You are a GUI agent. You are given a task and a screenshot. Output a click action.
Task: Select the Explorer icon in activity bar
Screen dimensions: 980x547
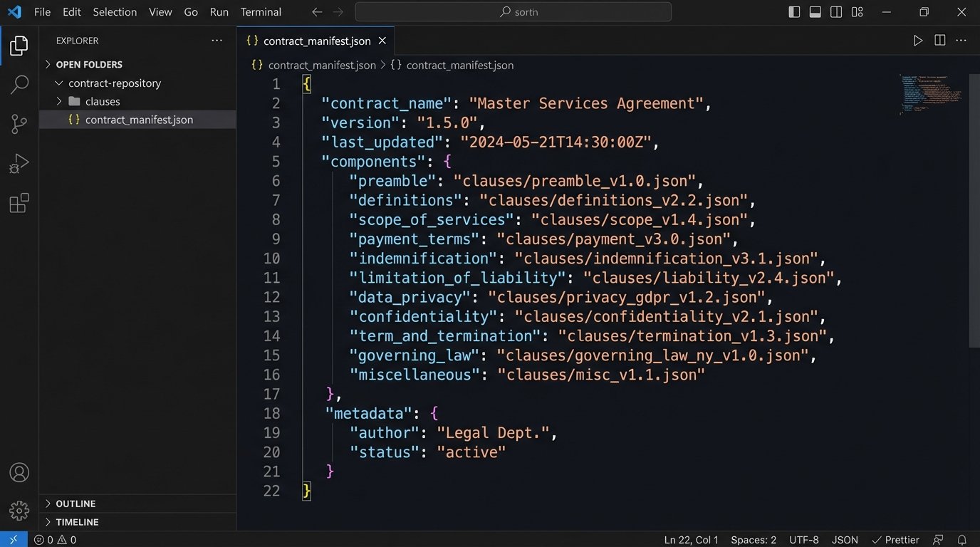click(19, 44)
